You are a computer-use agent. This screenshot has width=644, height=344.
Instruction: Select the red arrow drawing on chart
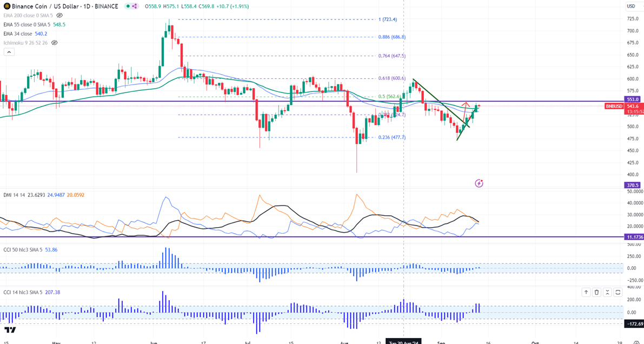(x=467, y=112)
